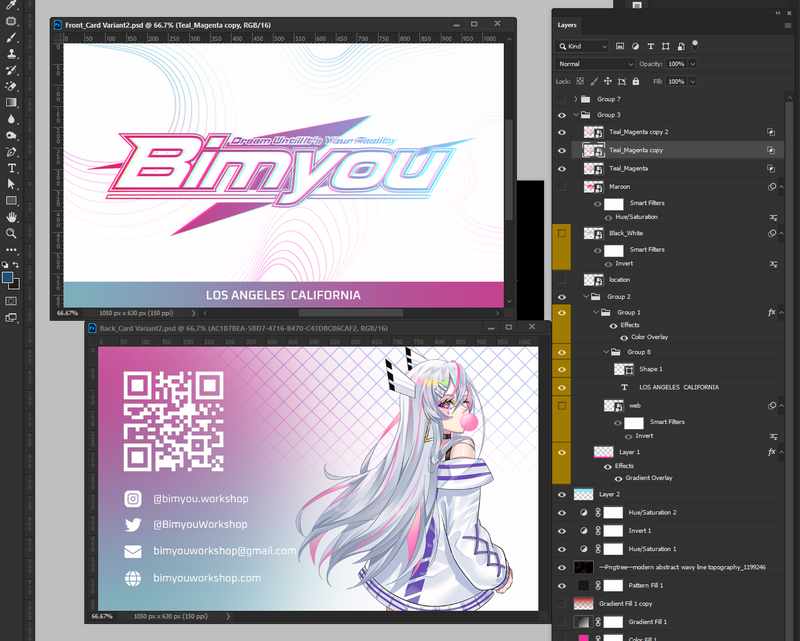Select the Type tool in the toolbar

[x=12, y=168]
